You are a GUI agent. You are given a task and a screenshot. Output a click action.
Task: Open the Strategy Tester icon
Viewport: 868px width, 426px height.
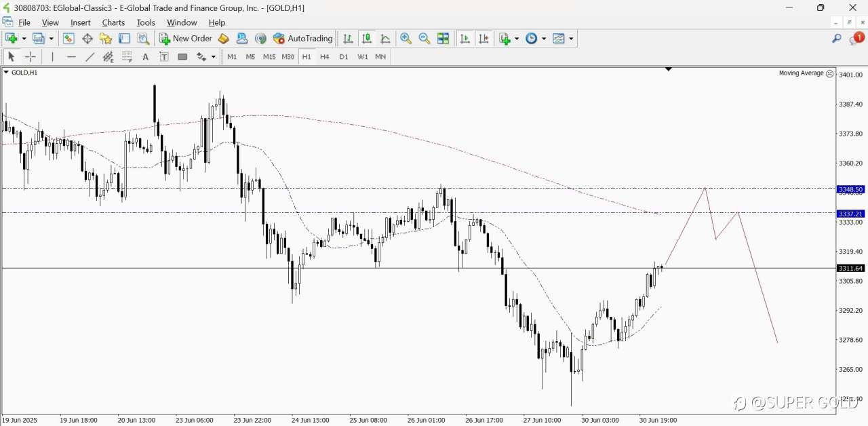[x=143, y=39]
